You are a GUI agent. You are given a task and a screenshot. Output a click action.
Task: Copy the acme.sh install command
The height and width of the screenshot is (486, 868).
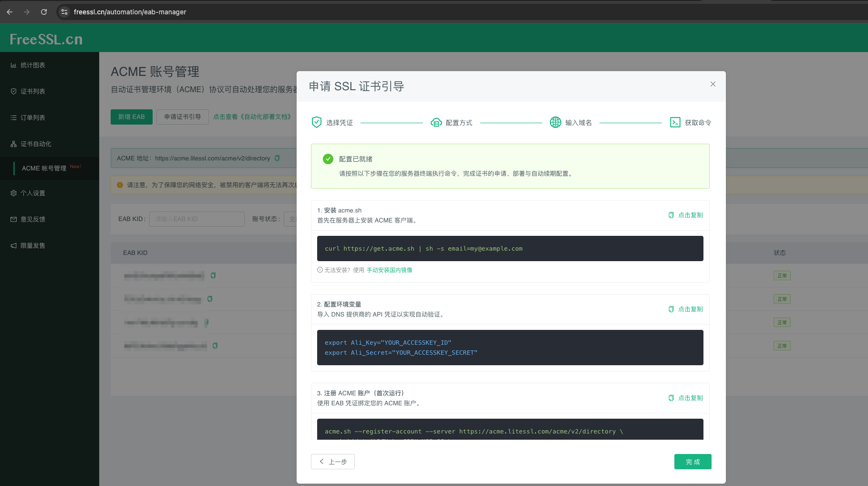[x=685, y=215]
